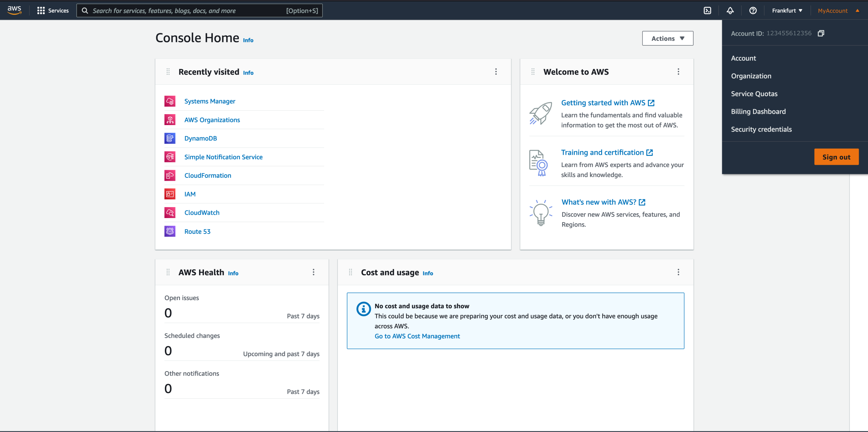Open What's new with AWS link
This screenshot has height=432, width=868.
(603, 202)
